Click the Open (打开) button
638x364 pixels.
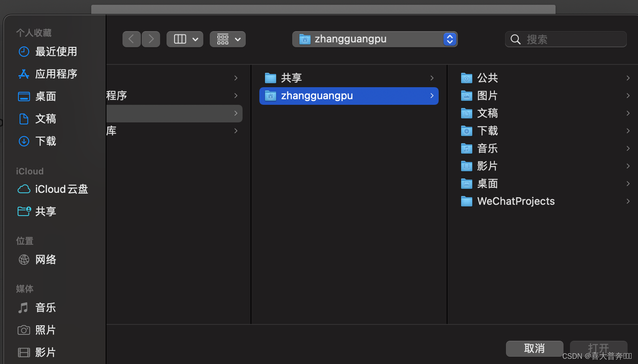[x=598, y=348]
